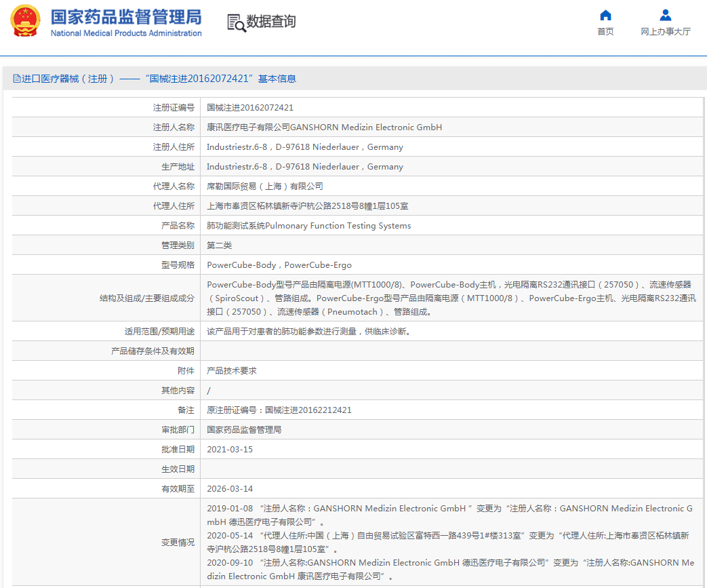Click the 产品技术要求 attachment value
707x588 pixels.
[232, 371]
